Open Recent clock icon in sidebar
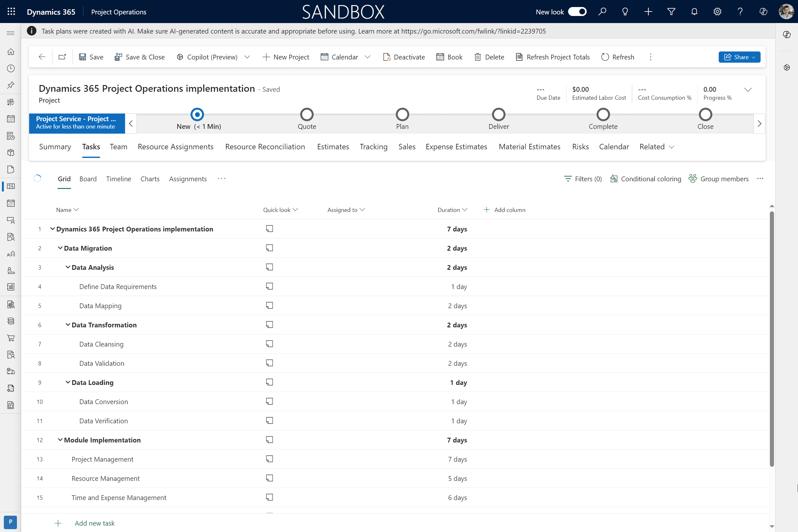The image size is (798, 532). coord(11,68)
